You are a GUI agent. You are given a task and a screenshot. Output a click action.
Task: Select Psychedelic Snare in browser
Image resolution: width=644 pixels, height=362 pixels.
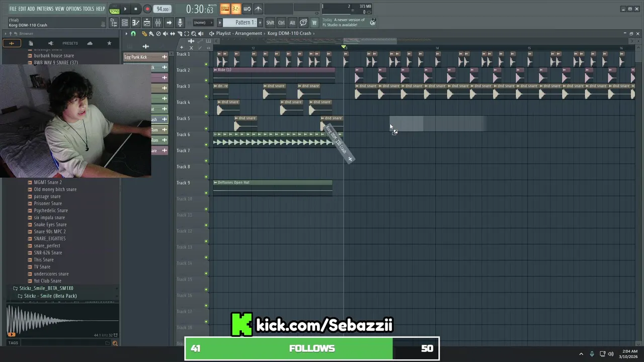[51, 210]
